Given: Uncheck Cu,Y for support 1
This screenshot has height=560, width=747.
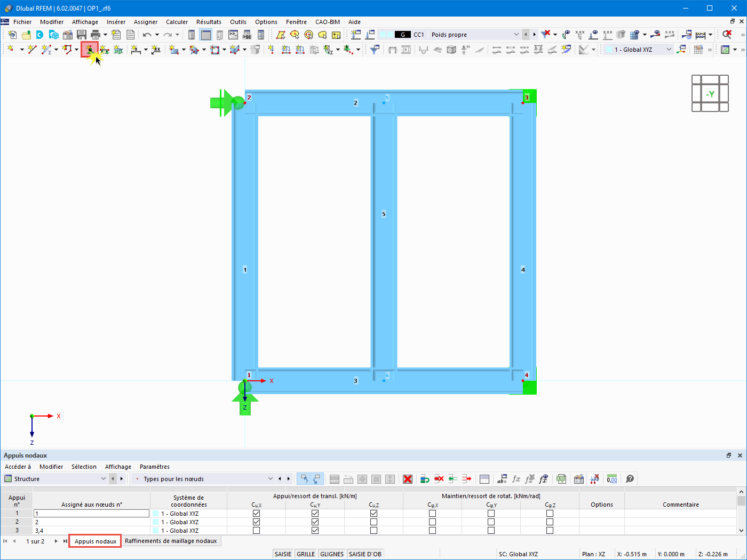Looking at the screenshot, I should (315, 514).
